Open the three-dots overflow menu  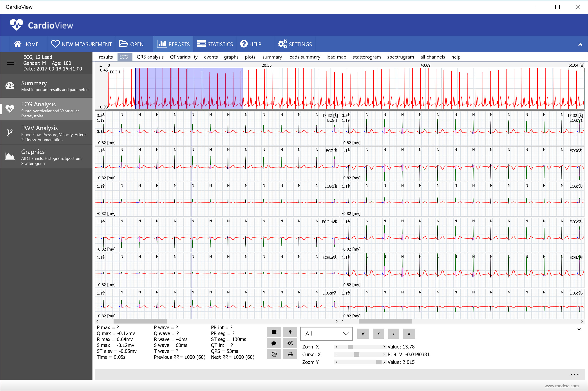tap(575, 375)
